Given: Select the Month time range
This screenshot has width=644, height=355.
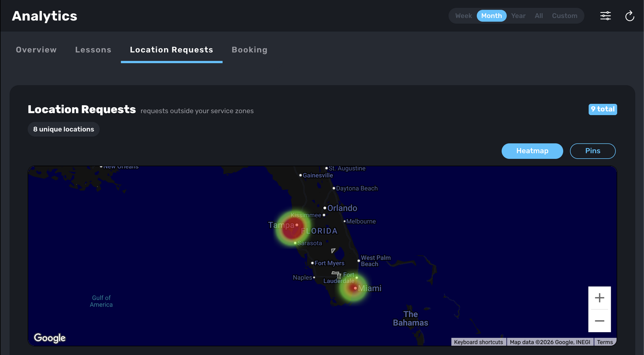Looking at the screenshot, I should [x=491, y=16].
